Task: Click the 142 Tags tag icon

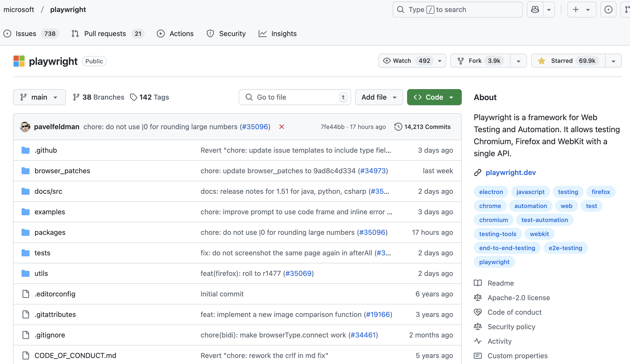Action: (133, 97)
